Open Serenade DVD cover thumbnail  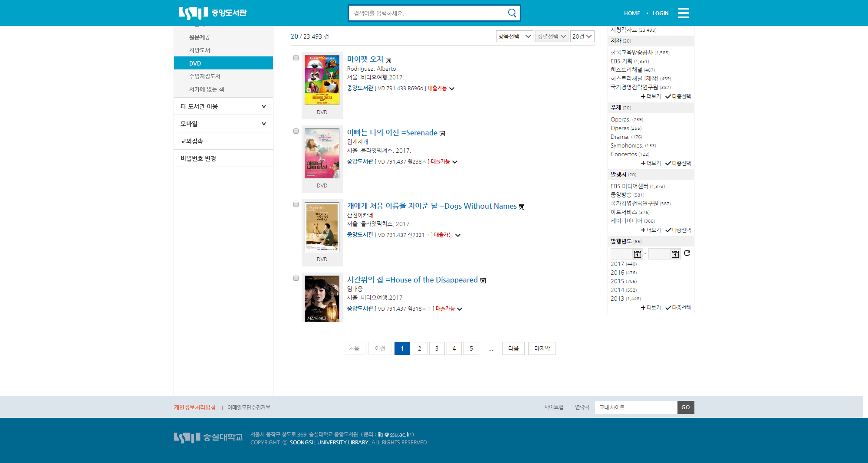point(322,153)
